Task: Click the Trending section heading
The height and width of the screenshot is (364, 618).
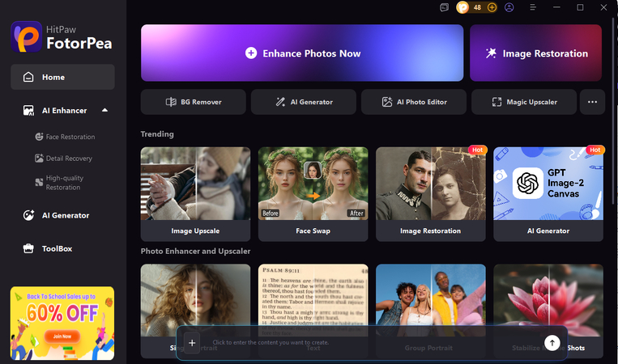Action: 157,133
